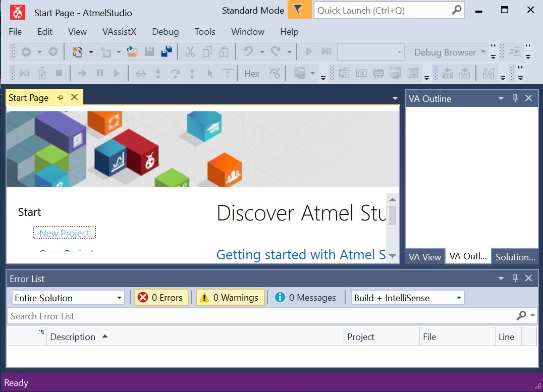Close the VA Outline panel
This screenshot has height=392, width=543.
[528, 98]
